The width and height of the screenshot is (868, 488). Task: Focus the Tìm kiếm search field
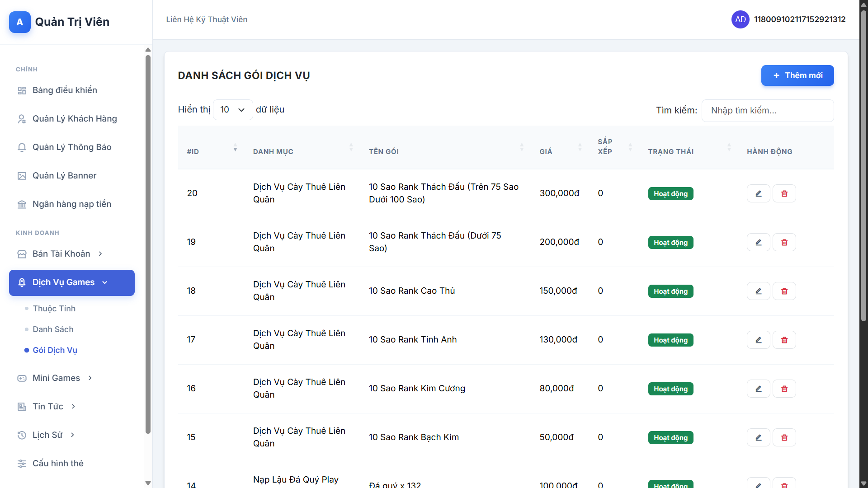pos(767,111)
